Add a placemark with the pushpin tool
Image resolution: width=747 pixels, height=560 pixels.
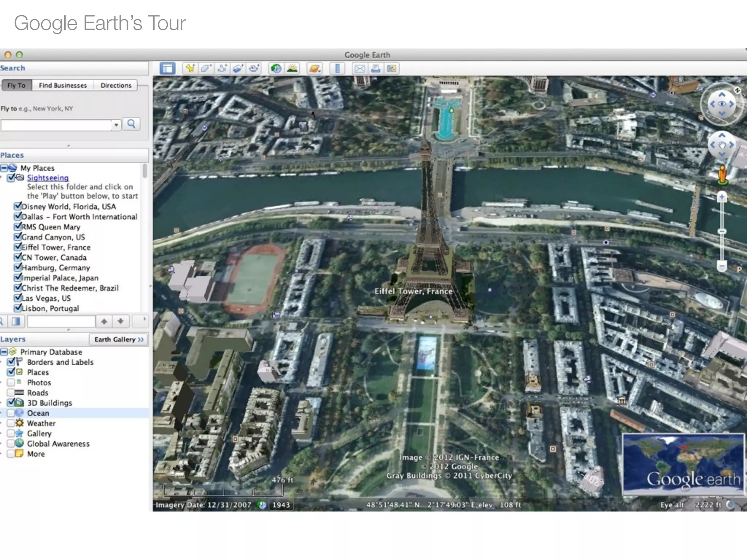(x=190, y=68)
